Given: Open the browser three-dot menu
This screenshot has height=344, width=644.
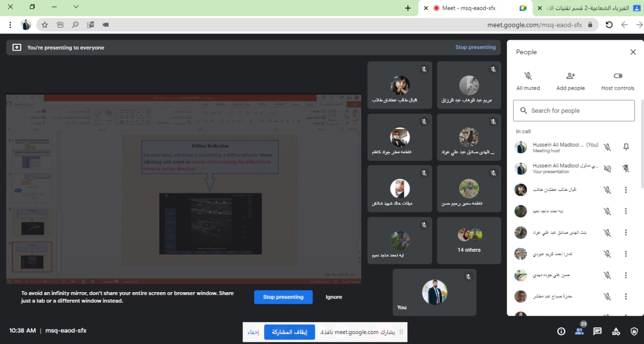Looking at the screenshot, I should (x=10, y=24).
